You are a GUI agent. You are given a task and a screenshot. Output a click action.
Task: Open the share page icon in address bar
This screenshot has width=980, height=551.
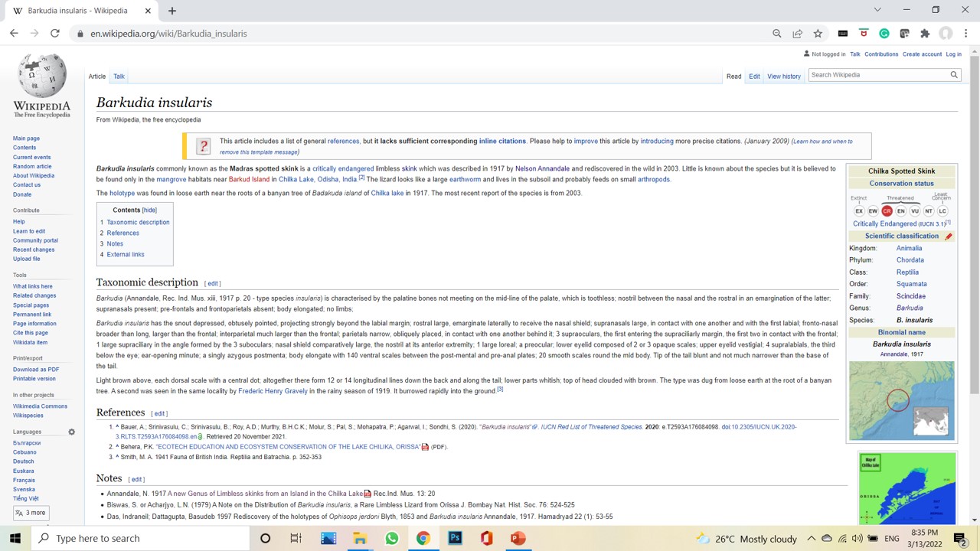click(797, 34)
